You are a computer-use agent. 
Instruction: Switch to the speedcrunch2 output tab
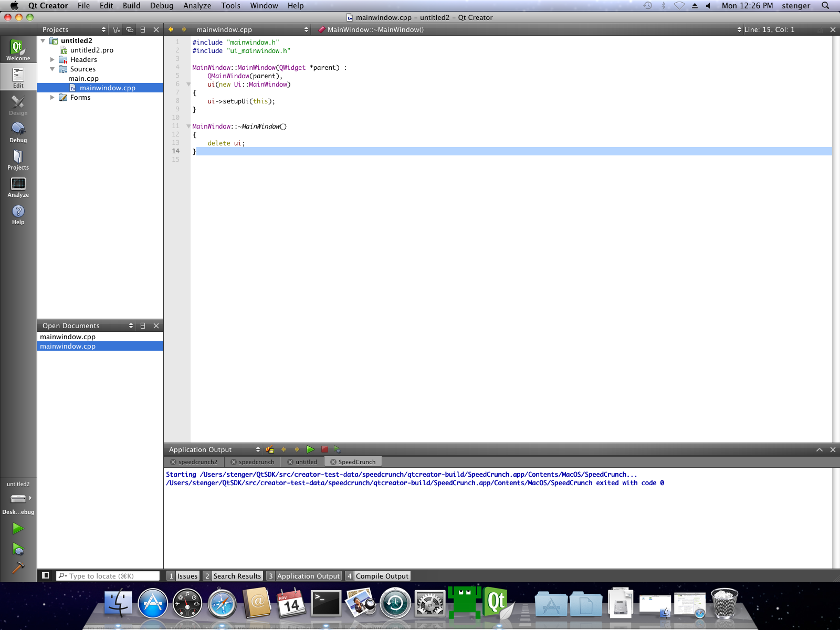coord(197,462)
